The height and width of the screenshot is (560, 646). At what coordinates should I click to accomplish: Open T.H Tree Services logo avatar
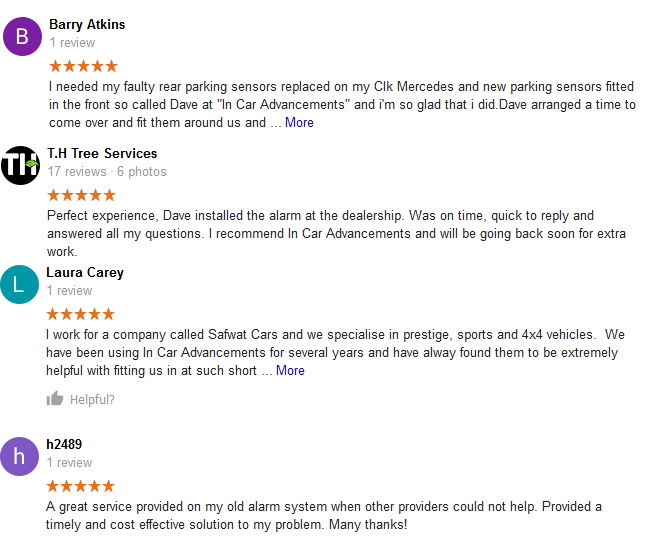[x=20, y=165]
